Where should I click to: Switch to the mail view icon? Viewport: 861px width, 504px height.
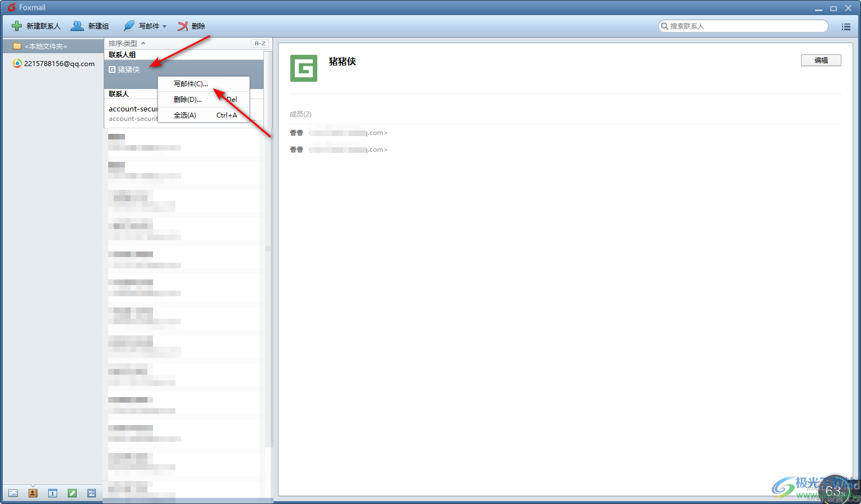click(x=13, y=493)
